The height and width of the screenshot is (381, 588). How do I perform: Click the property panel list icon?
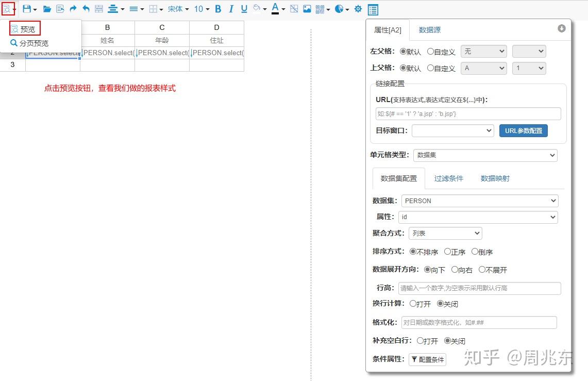[x=373, y=10]
